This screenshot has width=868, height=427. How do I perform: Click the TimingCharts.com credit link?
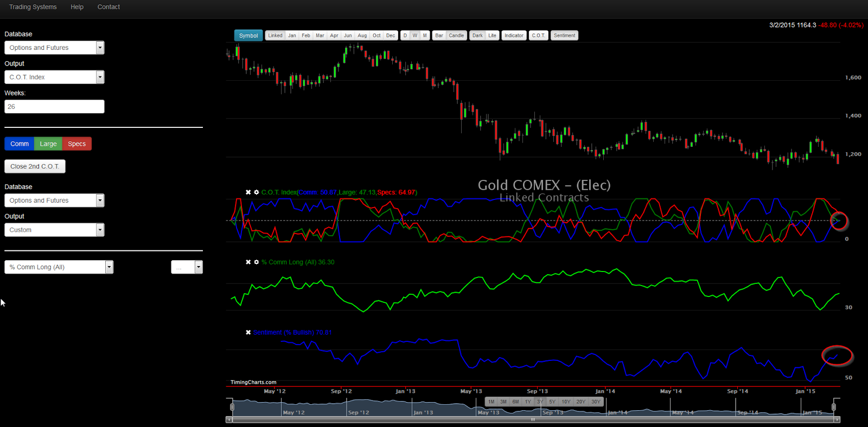[x=253, y=382]
